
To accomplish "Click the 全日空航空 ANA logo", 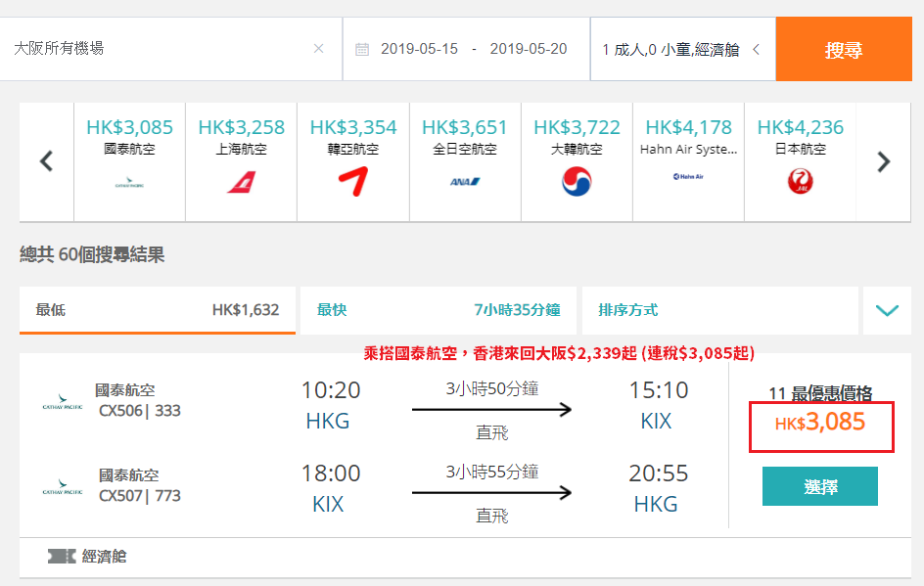I will 465,181.
